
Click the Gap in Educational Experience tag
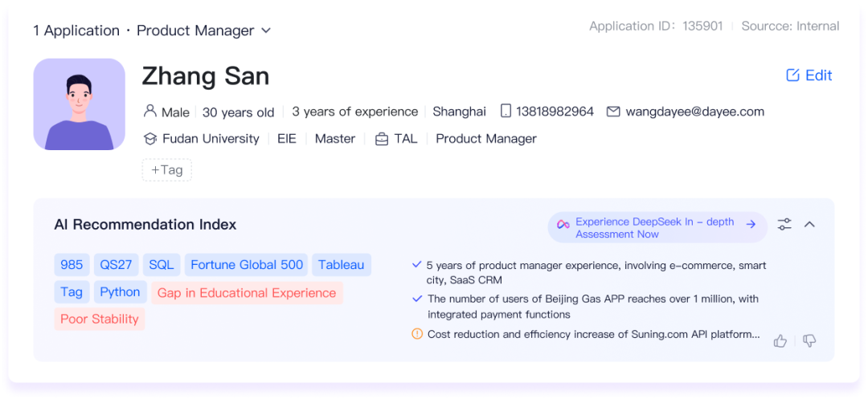point(247,293)
